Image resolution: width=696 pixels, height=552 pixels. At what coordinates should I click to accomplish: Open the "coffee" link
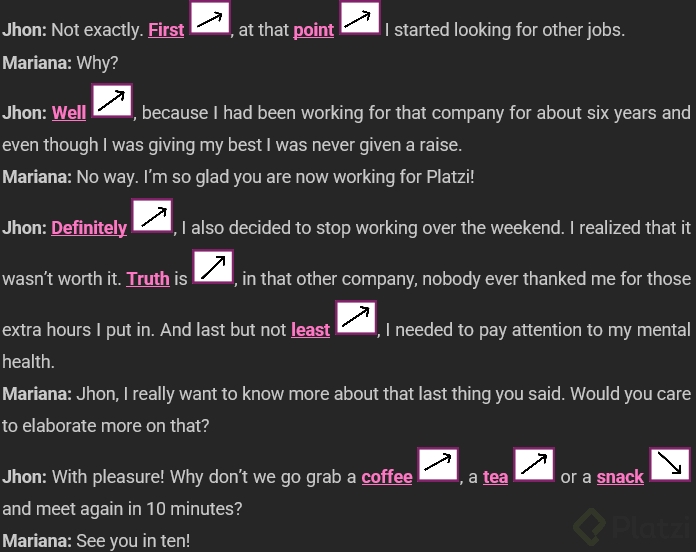pos(387,477)
